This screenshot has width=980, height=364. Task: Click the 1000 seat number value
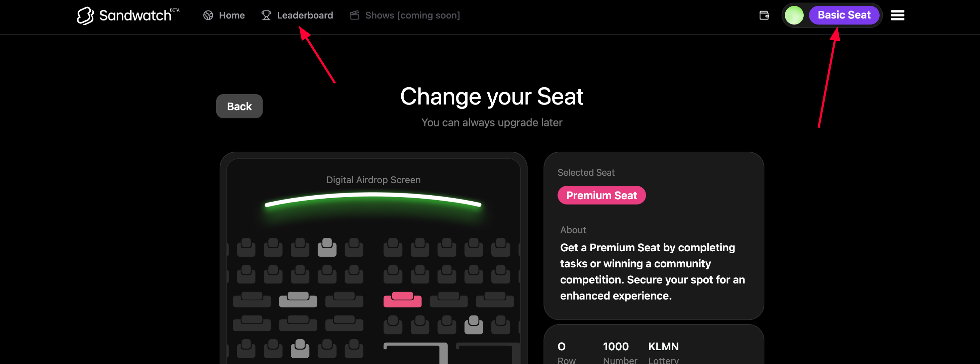(x=615, y=347)
